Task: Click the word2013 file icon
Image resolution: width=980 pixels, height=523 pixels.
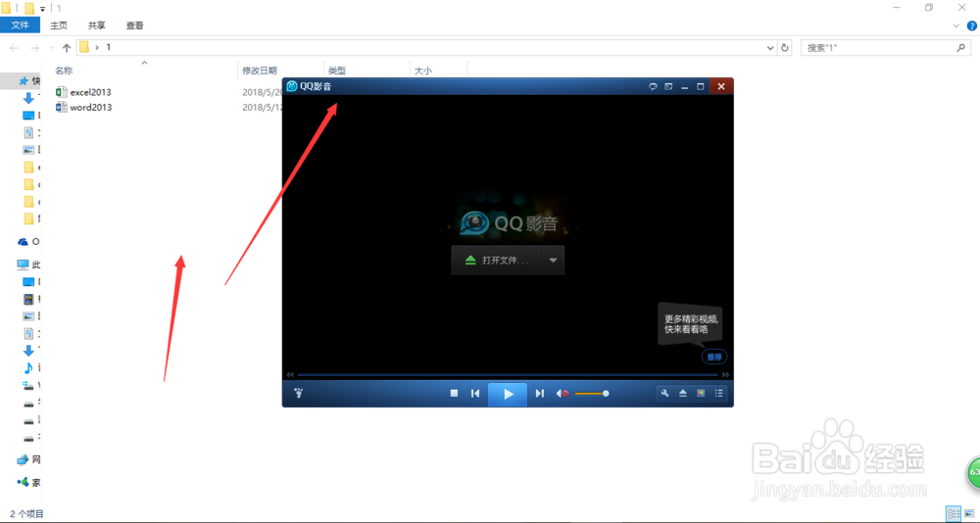Action: (61, 107)
